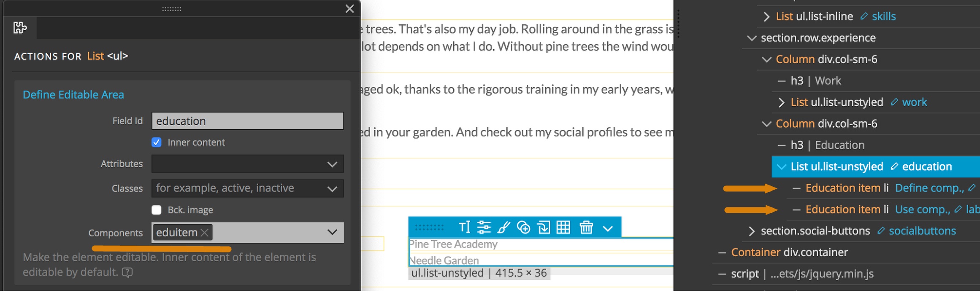Click the pencil icon after Use comp.
This screenshot has width=980, height=295.
coord(958,209)
